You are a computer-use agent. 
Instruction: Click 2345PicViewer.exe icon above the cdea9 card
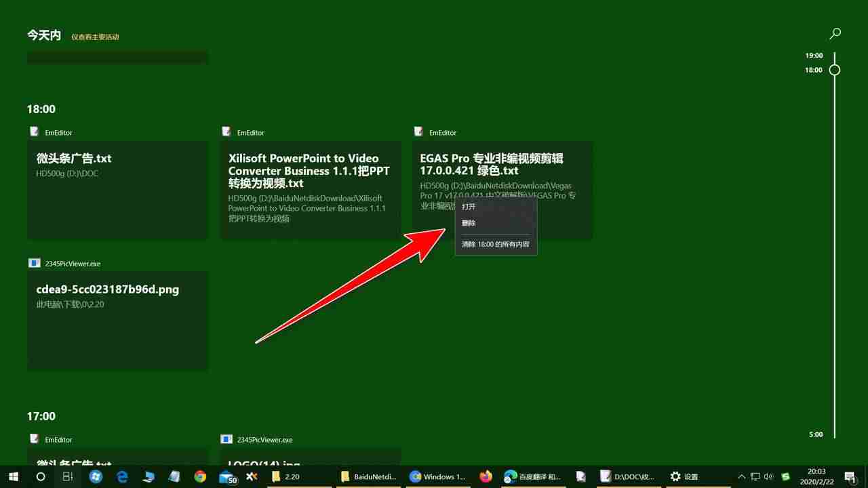click(x=35, y=263)
